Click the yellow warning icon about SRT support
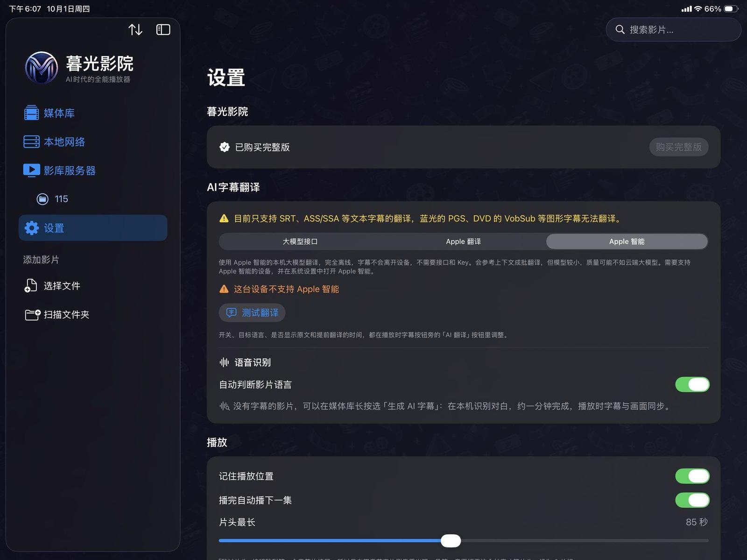Viewport: 747px width, 560px height. pos(224,219)
